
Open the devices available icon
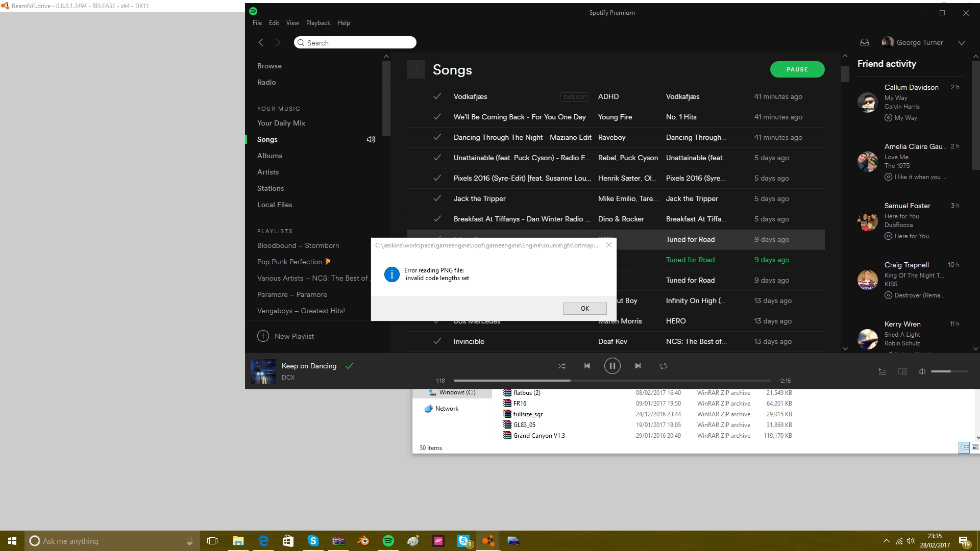[x=902, y=371]
